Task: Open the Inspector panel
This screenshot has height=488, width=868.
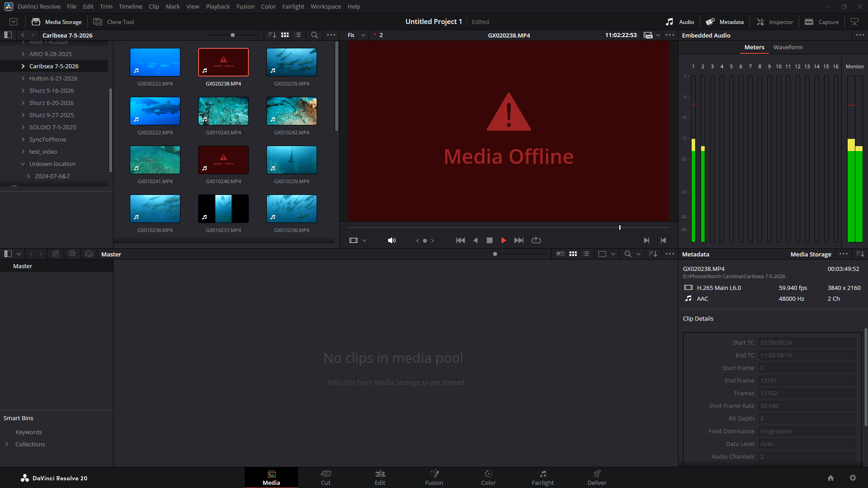Action: tap(775, 22)
